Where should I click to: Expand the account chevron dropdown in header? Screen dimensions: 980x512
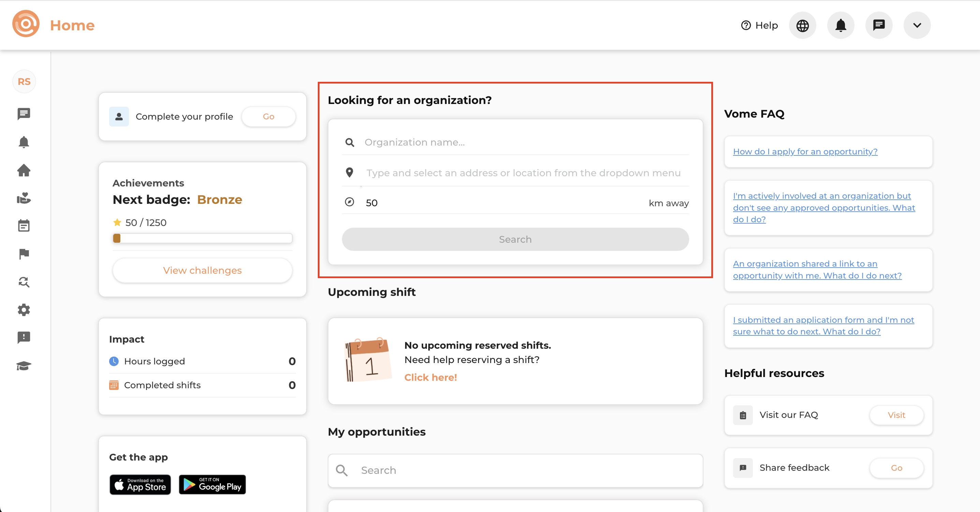(x=917, y=26)
